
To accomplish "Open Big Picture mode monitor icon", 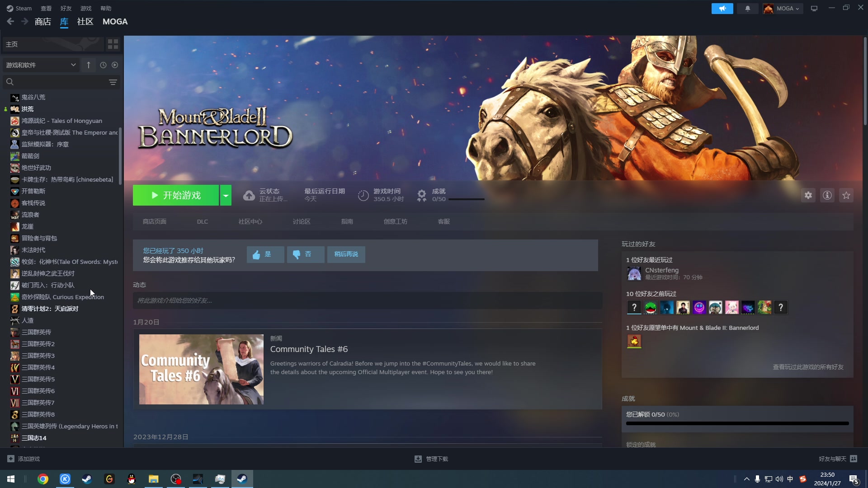I will (814, 9).
